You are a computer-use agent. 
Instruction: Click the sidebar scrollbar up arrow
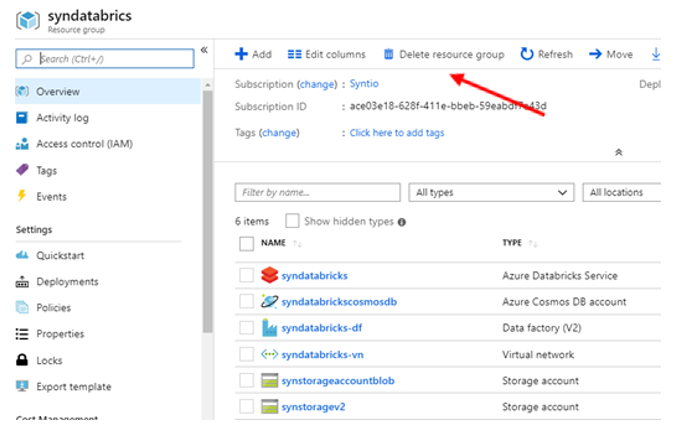point(207,85)
